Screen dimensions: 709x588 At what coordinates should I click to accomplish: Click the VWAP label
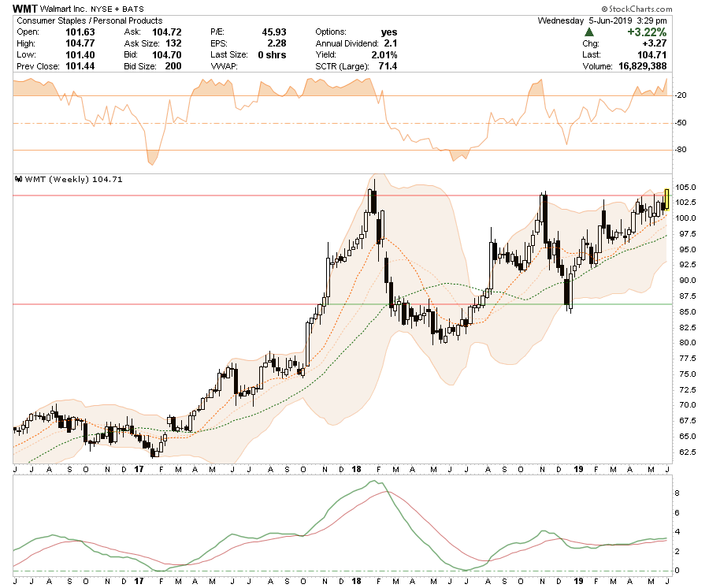[x=224, y=66]
